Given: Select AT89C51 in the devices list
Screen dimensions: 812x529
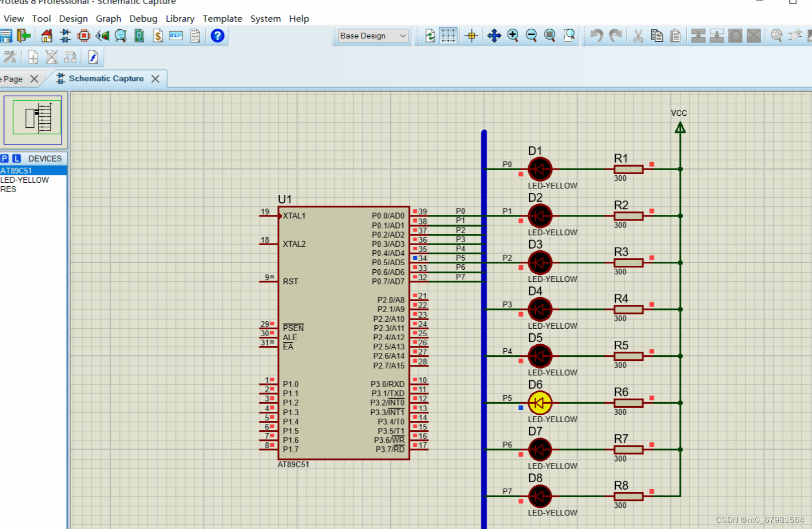Looking at the screenshot, I should 33,171.
